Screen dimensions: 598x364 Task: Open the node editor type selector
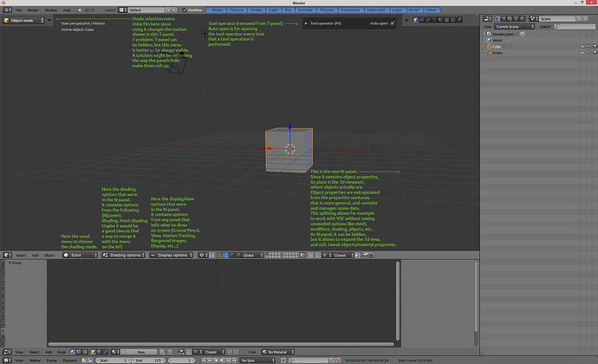point(7,352)
